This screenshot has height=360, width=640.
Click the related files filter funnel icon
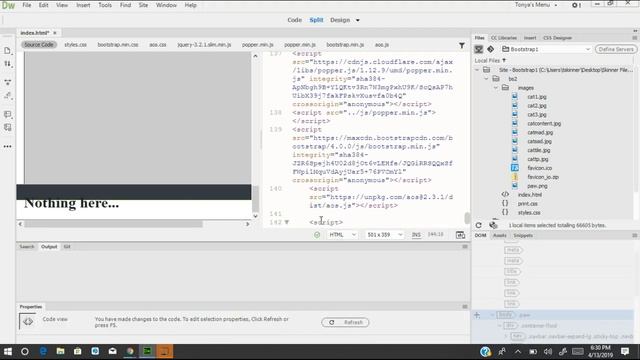462,45
